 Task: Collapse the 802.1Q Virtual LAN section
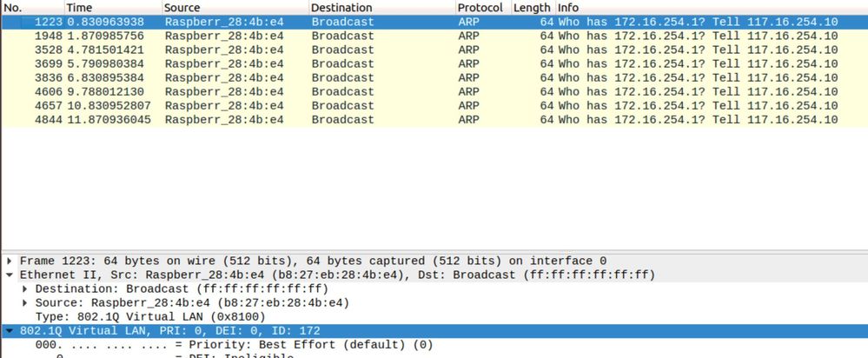coord(10,331)
